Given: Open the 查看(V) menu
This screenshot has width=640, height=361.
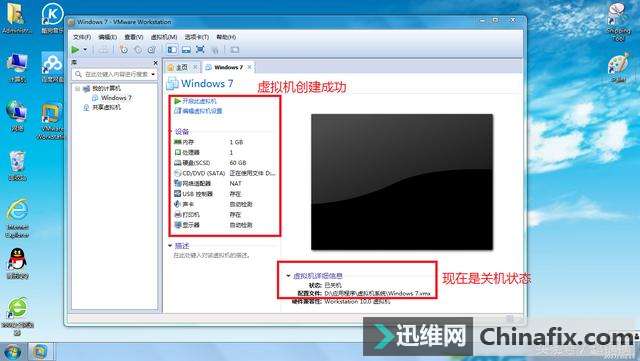Looking at the screenshot, I should [x=133, y=37].
